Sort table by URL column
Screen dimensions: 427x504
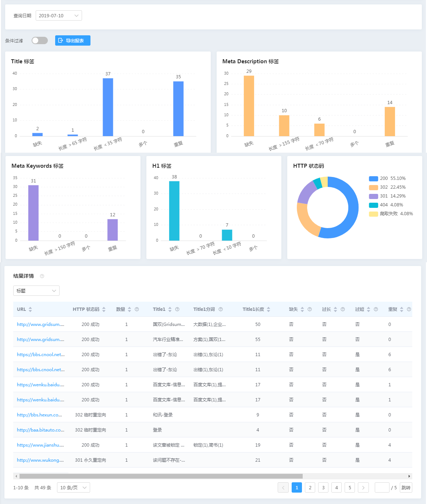click(x=30, y=309)
